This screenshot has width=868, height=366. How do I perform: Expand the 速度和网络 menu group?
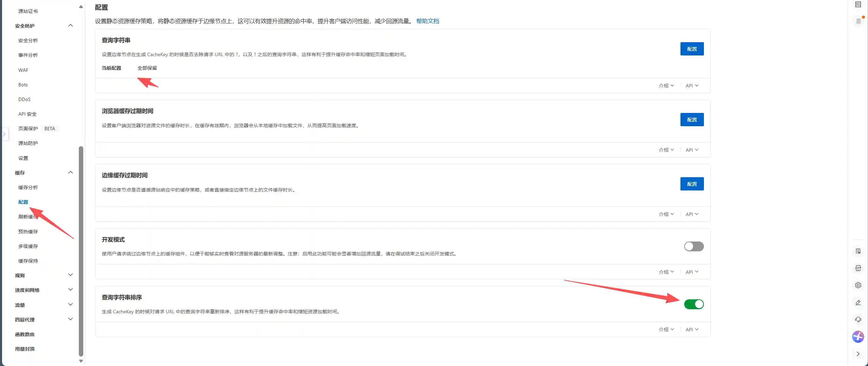click(70, 289)
